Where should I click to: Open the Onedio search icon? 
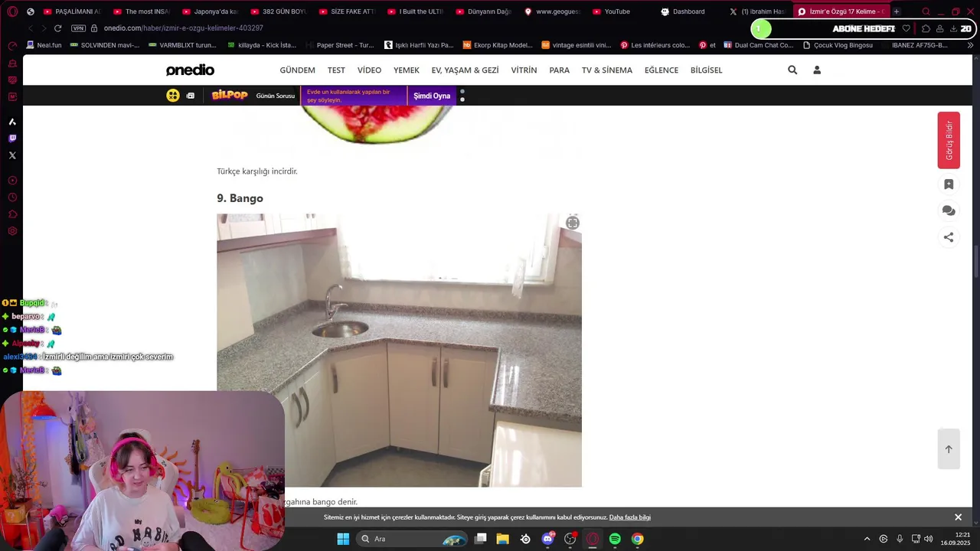pos(792,70)
